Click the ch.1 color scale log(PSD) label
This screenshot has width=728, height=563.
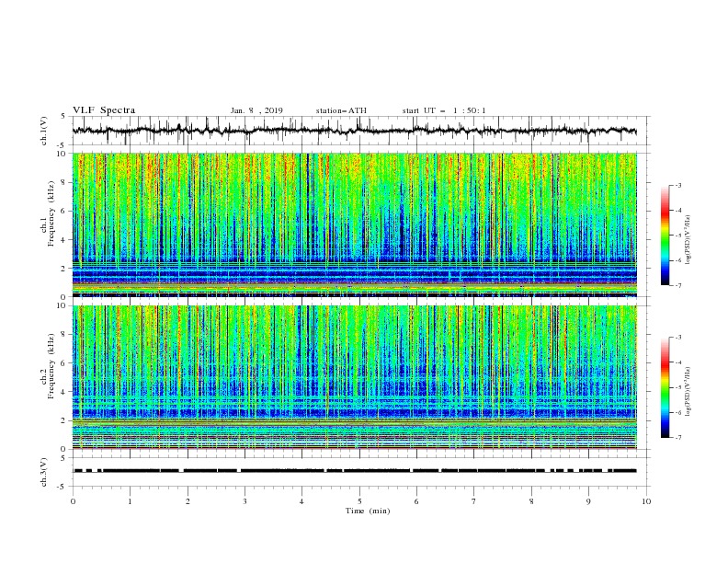pos(688,240)
